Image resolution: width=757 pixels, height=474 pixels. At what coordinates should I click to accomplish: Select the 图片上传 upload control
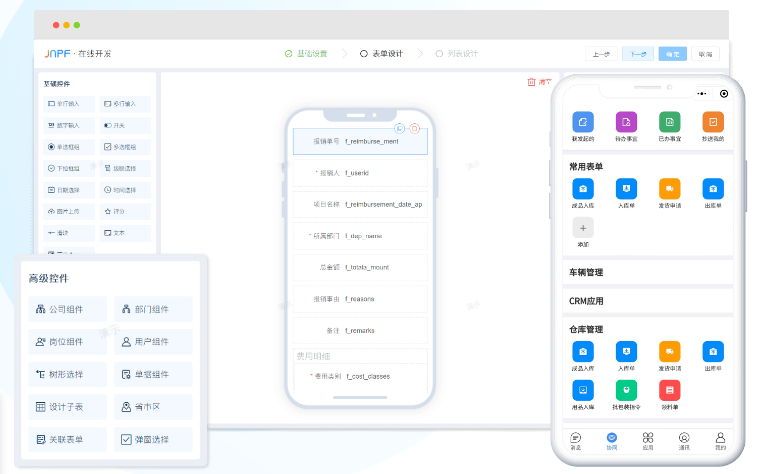(69, 211)
